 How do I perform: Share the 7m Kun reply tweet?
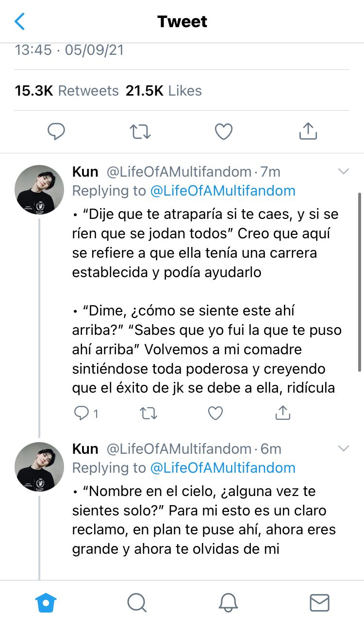point(282,413)
